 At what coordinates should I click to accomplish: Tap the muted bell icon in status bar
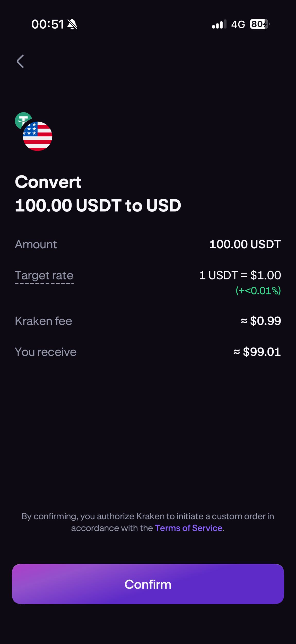72,24
